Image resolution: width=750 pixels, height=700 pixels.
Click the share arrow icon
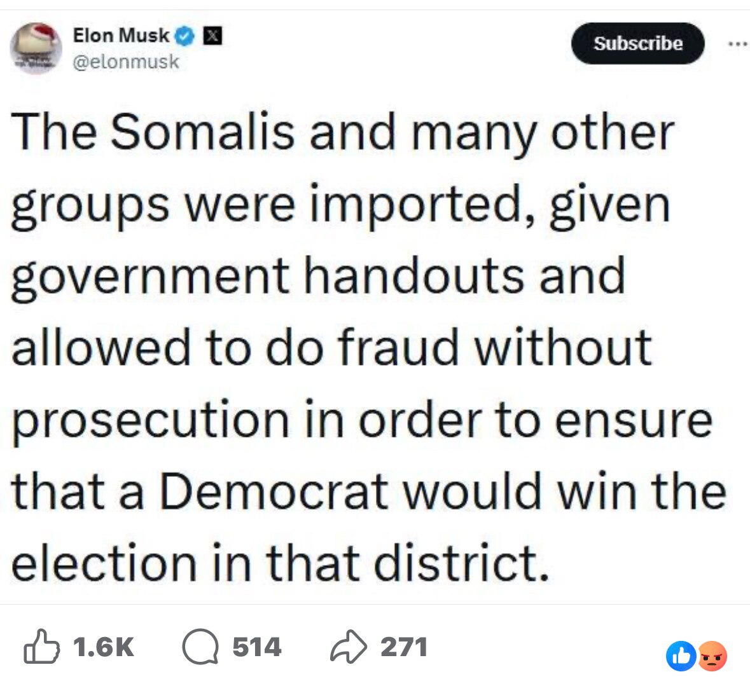349,647
